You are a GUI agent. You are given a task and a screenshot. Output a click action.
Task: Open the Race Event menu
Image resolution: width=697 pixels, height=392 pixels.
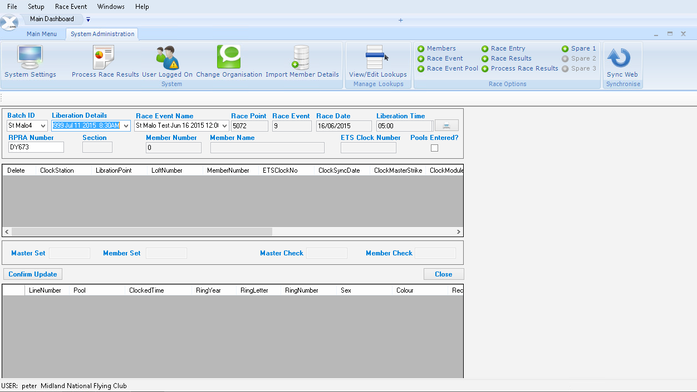[71, 7]
